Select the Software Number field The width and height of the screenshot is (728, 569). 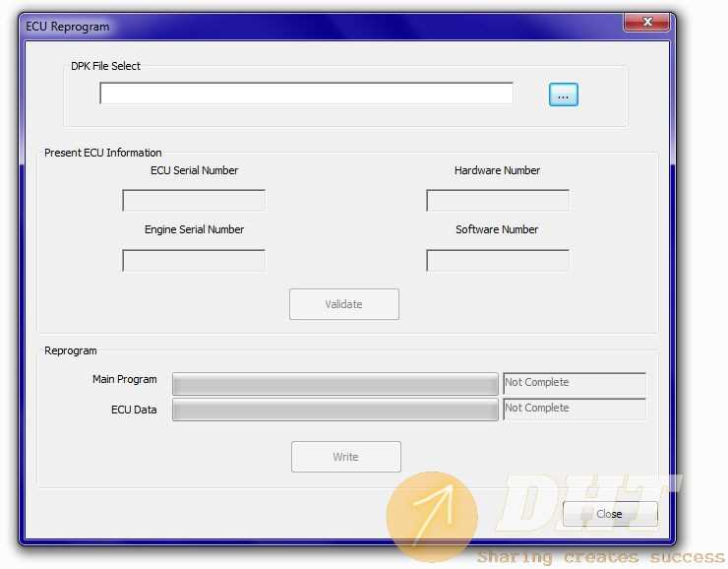pos(498,261)
